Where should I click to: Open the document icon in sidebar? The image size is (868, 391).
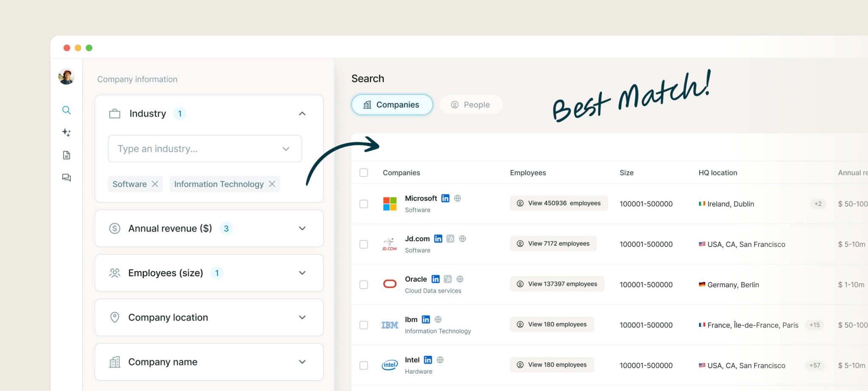[67, 155]
